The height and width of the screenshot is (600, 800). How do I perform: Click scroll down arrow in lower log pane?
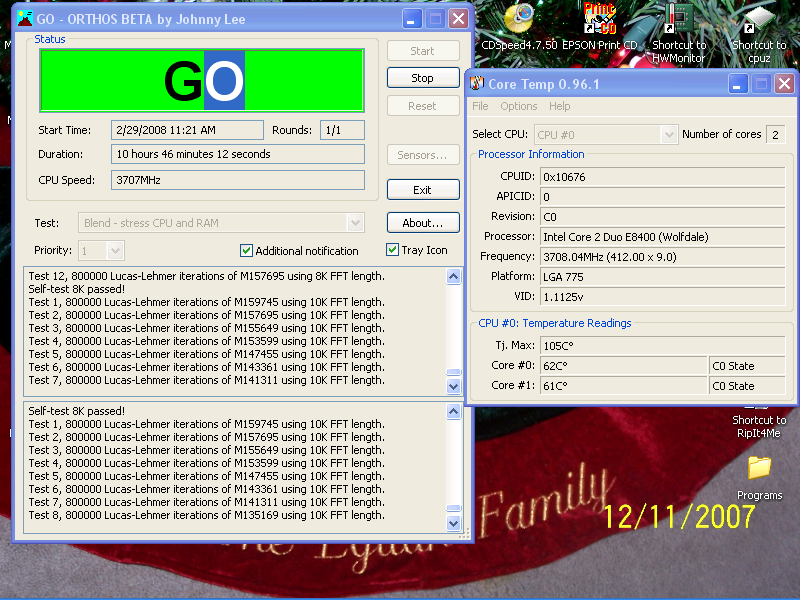tap(454, 523)
